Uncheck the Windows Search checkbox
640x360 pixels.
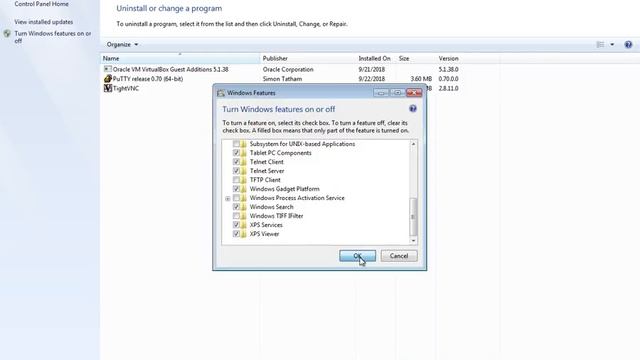pyautogui.click(x=236, y=207)
